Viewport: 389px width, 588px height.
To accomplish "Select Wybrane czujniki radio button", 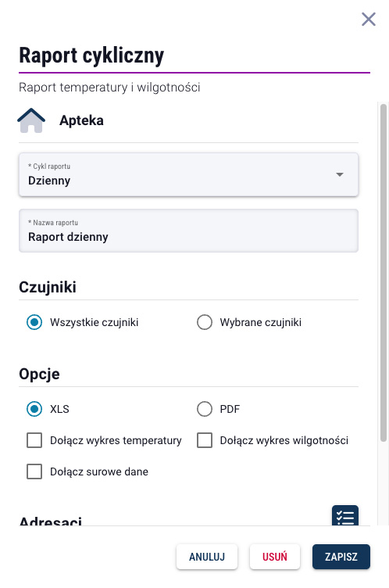I will [x=205, y=322].
